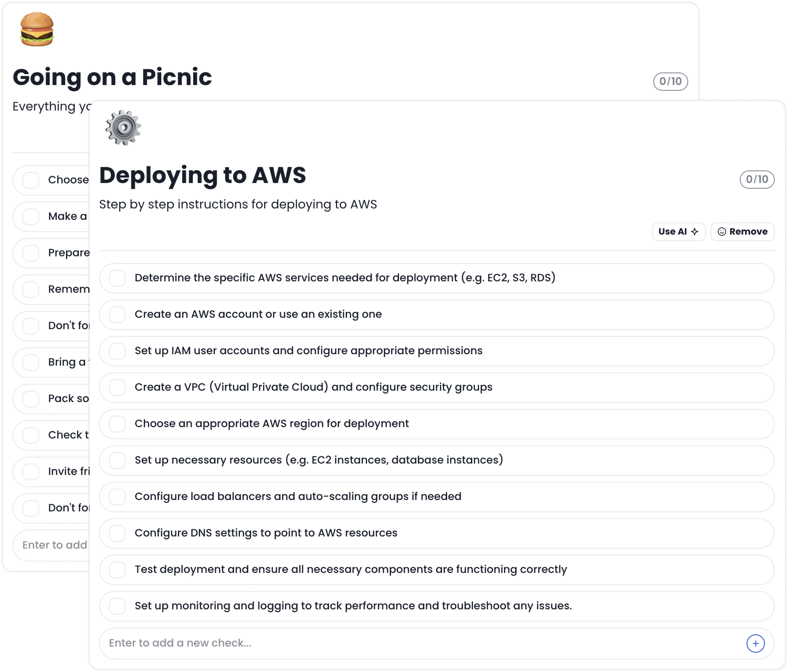
Task: Click the Remove emoji button
Action: 742,232
